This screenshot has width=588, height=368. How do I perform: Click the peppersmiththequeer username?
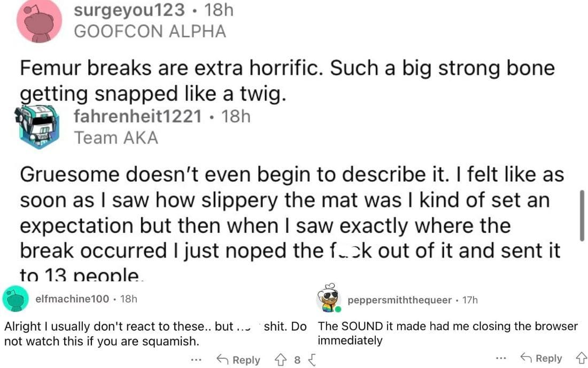(399, 300)
